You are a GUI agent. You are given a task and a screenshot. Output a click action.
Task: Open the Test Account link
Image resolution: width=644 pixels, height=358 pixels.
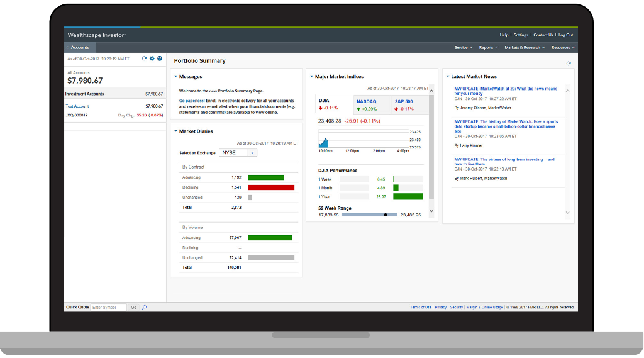click(x=77, y=106)
